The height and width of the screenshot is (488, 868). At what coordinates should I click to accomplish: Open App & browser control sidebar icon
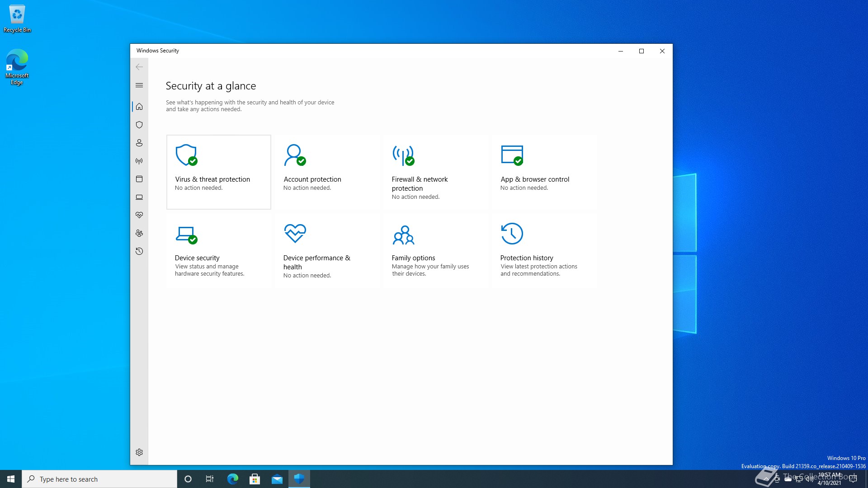pyautogui.click(x=139, y=179)
